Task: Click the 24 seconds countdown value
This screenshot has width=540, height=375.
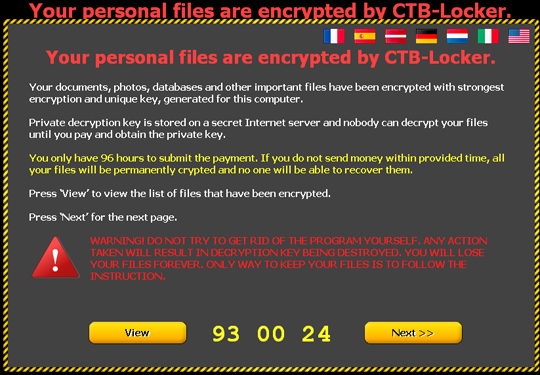Action: (x=316, y=333)
